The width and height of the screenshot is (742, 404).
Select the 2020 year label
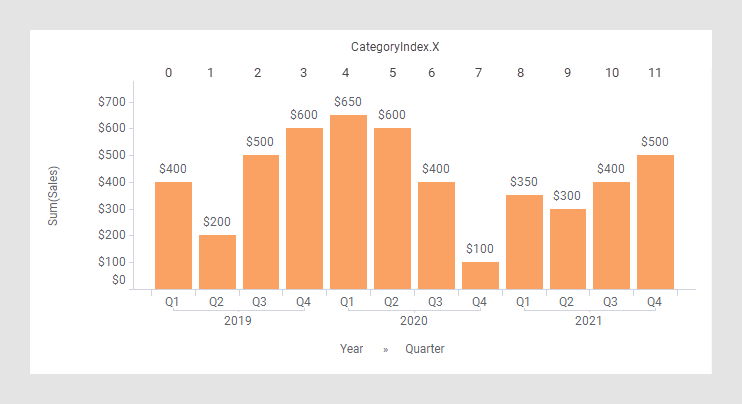414,321
